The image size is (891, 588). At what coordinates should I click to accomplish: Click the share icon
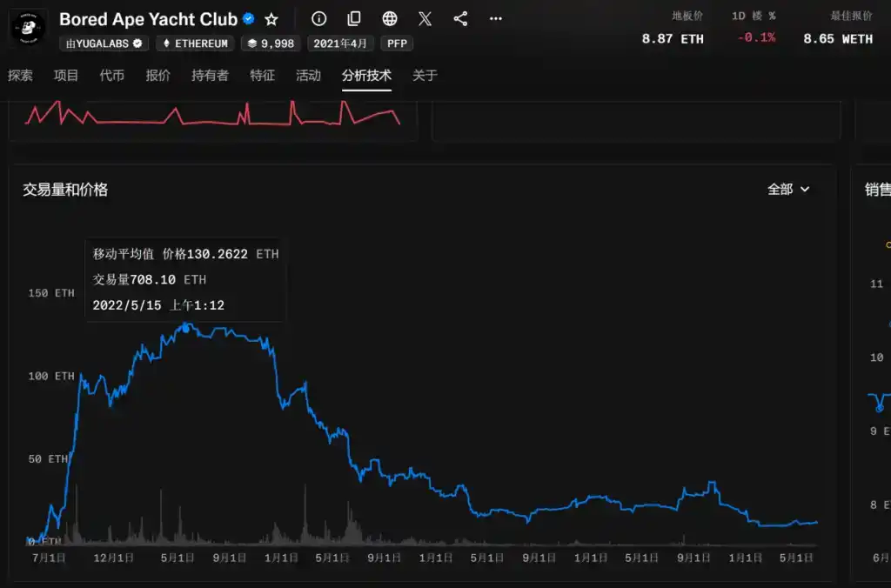click(460, 19)
